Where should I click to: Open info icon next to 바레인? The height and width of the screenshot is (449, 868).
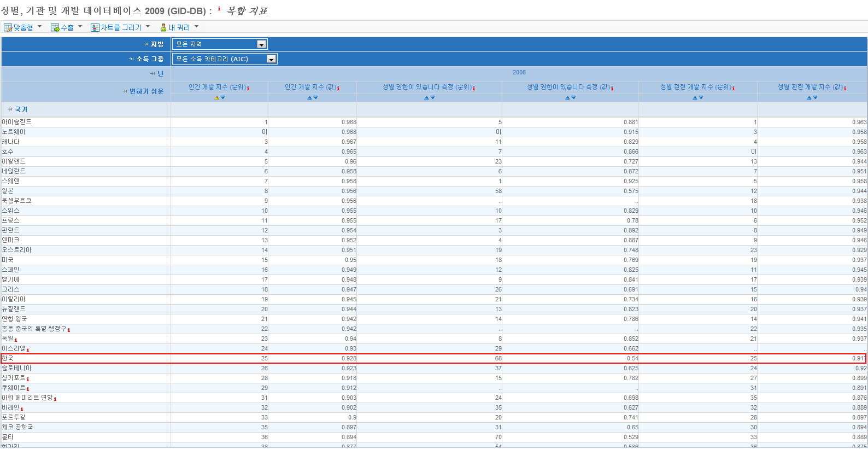22,409
